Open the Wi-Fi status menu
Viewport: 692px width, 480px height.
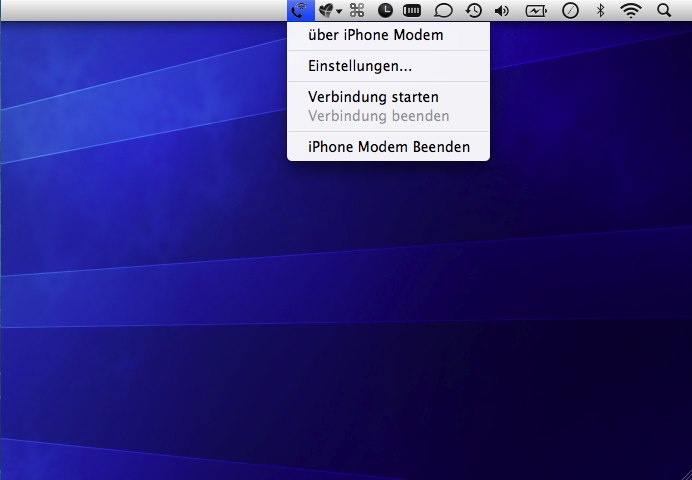tap(631, 11)
